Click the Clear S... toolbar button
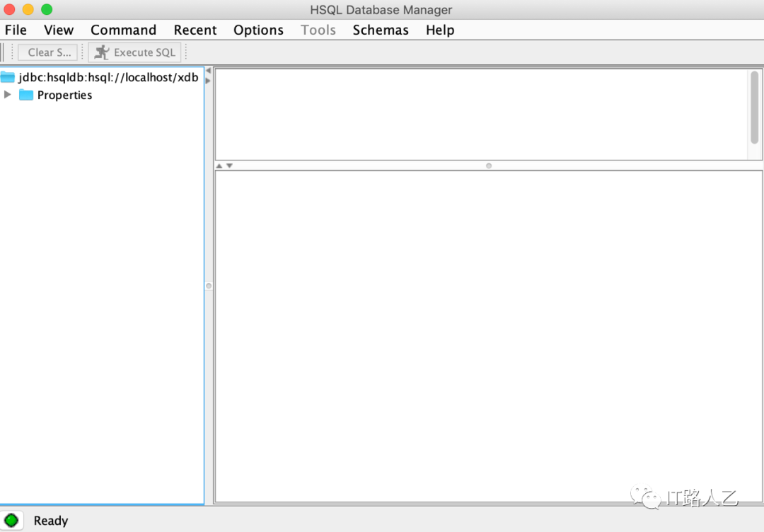This screenshot has height=532, width=764. pos(48,52)
